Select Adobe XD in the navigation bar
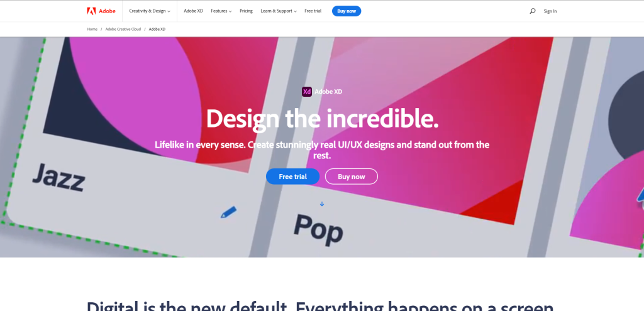The image size is (644, 311). (x=194, y=11)
